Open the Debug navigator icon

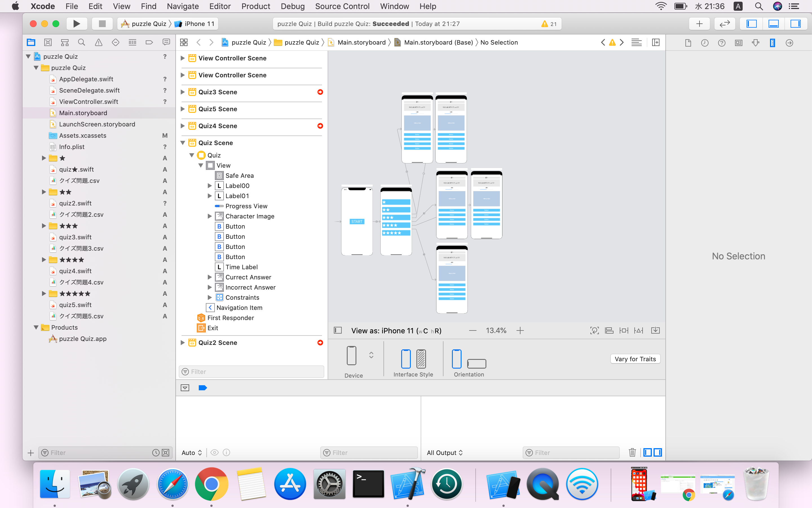tap(133, 42)
